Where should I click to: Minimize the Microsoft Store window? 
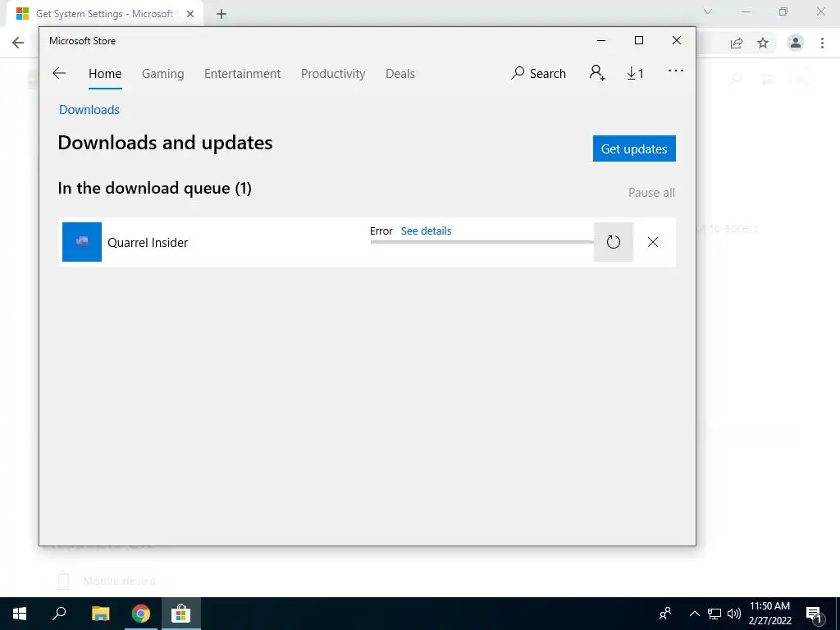tap(601, 40)
